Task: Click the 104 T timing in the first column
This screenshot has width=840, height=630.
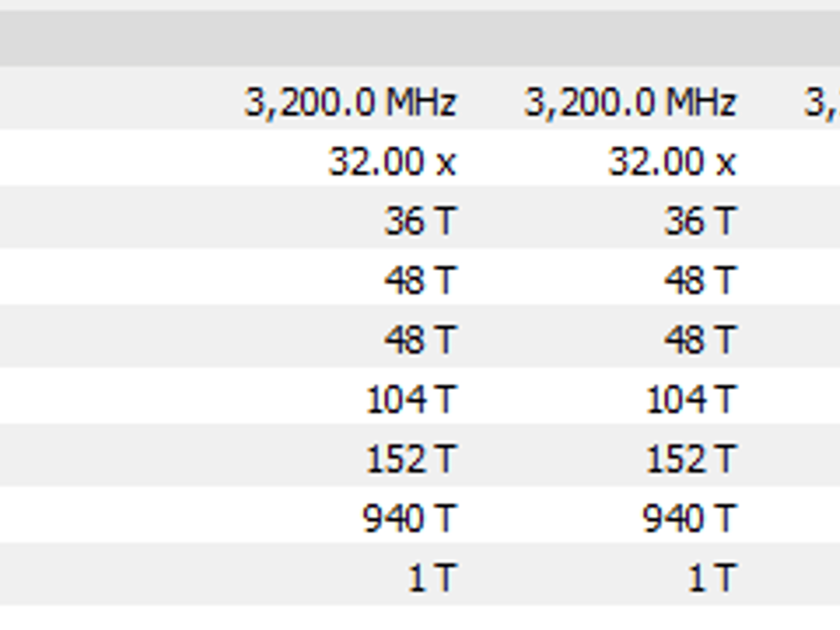Action: coord(411,399)
